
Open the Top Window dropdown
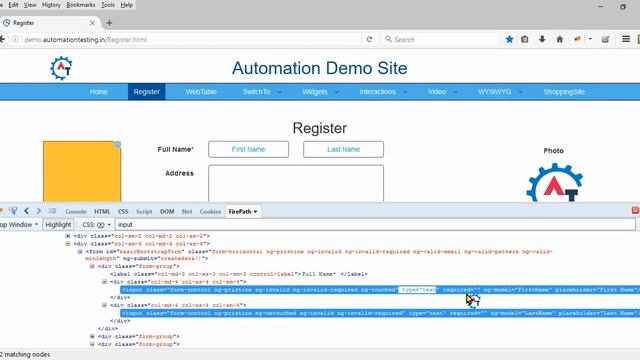point(19,224)
